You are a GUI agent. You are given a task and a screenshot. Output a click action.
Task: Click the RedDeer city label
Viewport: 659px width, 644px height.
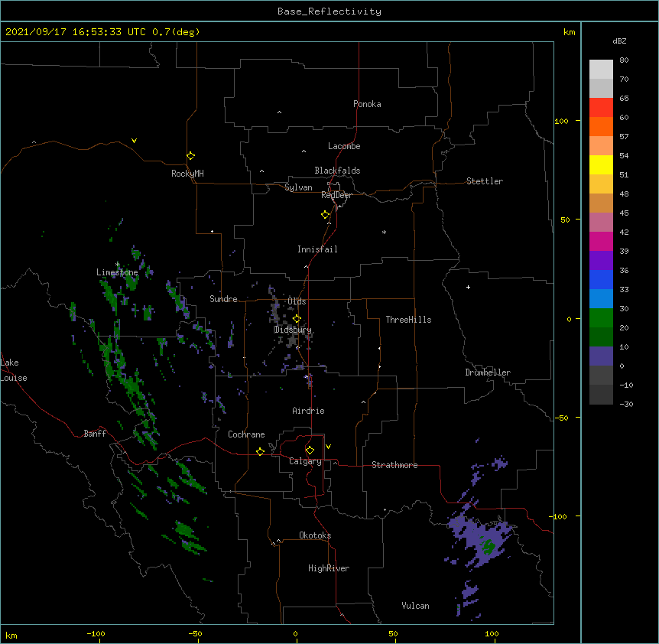336,195
